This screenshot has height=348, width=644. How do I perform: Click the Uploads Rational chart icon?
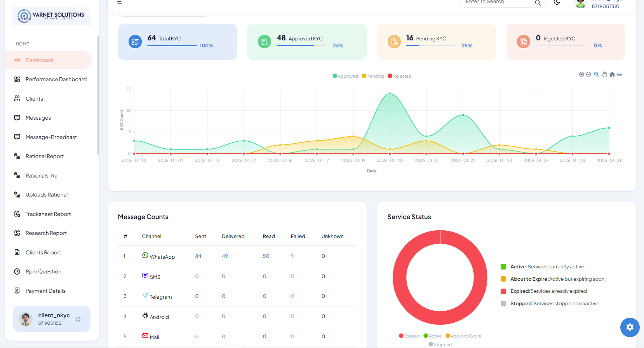pos(17,195)
